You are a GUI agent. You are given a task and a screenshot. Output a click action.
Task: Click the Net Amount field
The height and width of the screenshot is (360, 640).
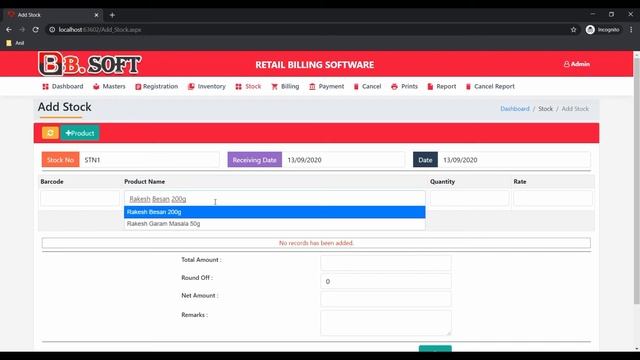[x=386, y=299]
